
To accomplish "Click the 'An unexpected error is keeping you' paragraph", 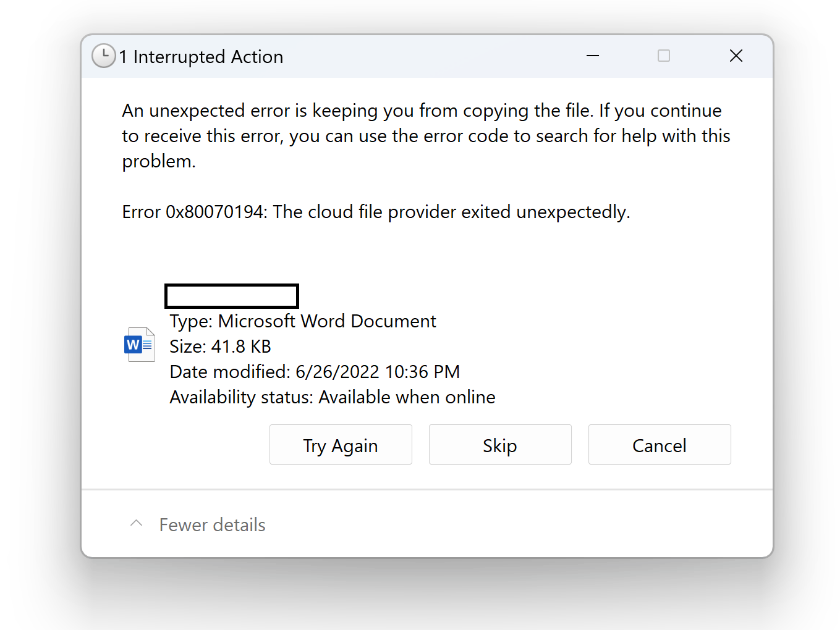I will coord(426,136).
